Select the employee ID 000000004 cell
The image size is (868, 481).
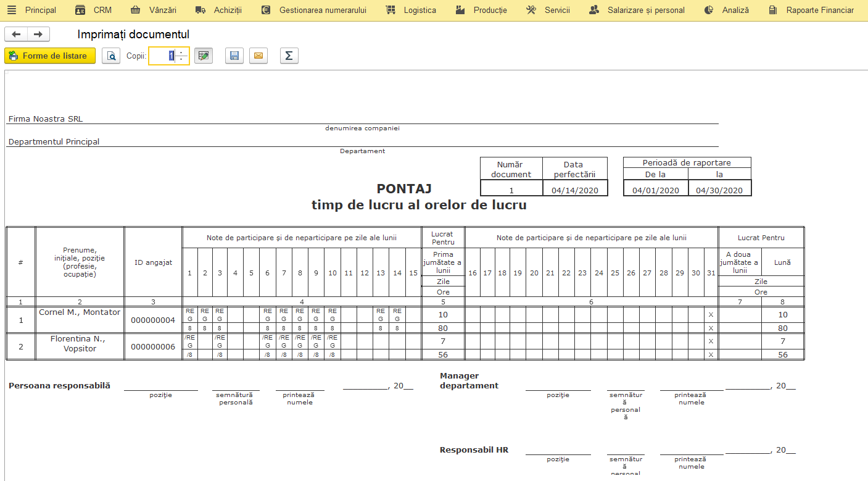(x=153, y=320)
